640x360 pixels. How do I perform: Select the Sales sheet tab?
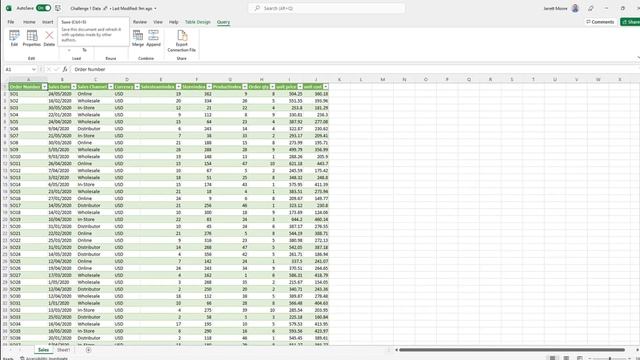coord(43,350)
